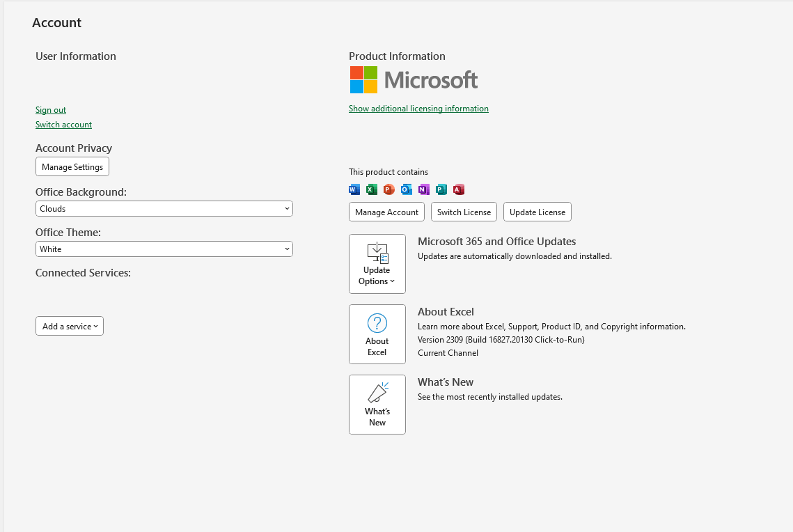The height and width of the screenshot is (532, 793).
Task: Click the Switch account link
Action: pos(64,125)
